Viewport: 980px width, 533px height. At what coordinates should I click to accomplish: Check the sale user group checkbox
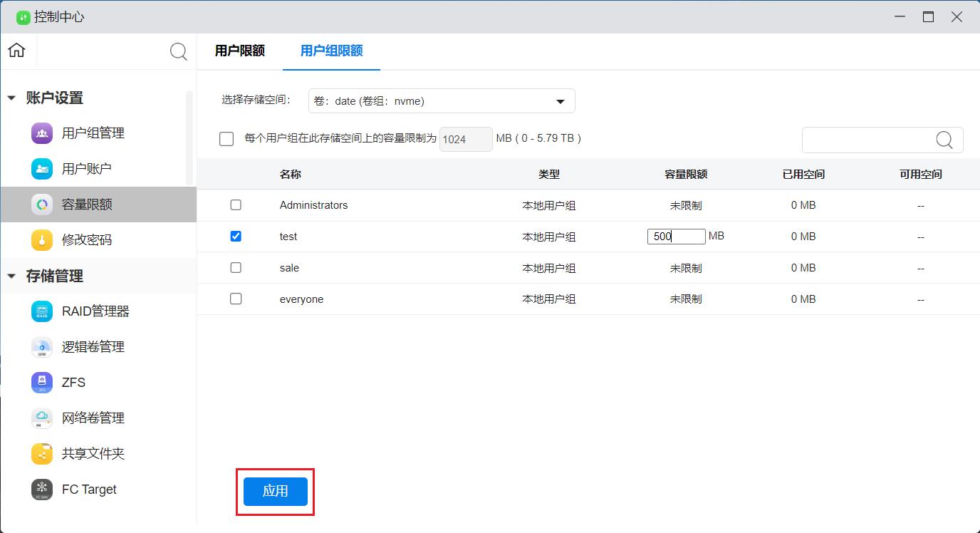[236, 267]
